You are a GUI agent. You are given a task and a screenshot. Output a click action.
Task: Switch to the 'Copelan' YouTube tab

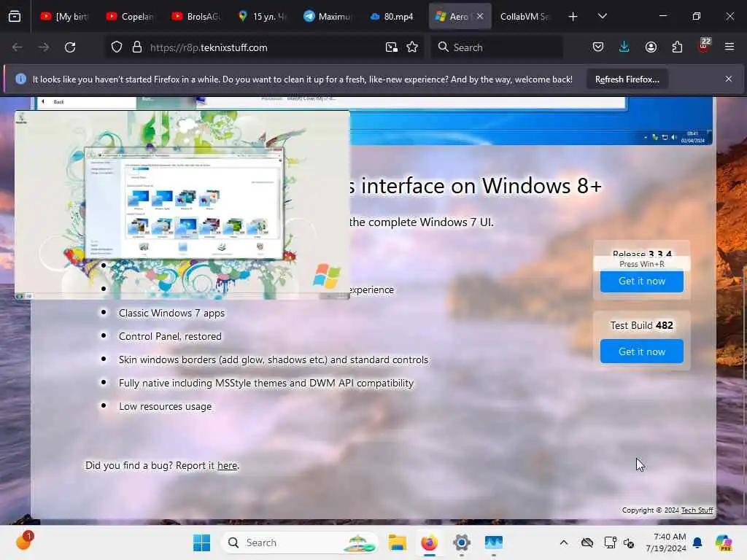click(131, 16)
